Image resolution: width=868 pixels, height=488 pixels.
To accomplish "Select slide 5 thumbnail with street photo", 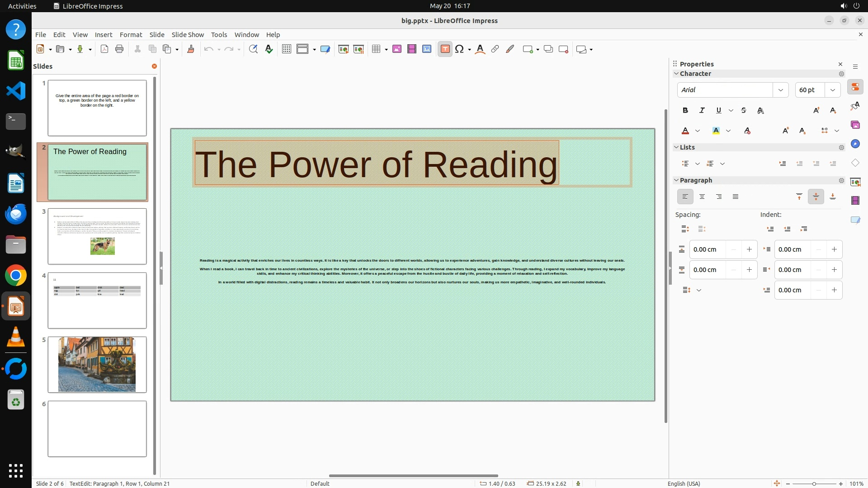I will 97,364.
